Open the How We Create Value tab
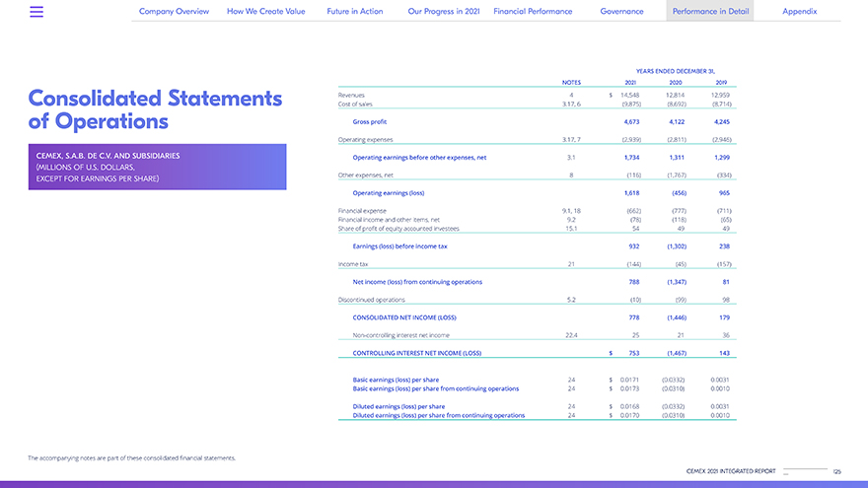This screenshot has width=868, height=488. tap(265, 11)
